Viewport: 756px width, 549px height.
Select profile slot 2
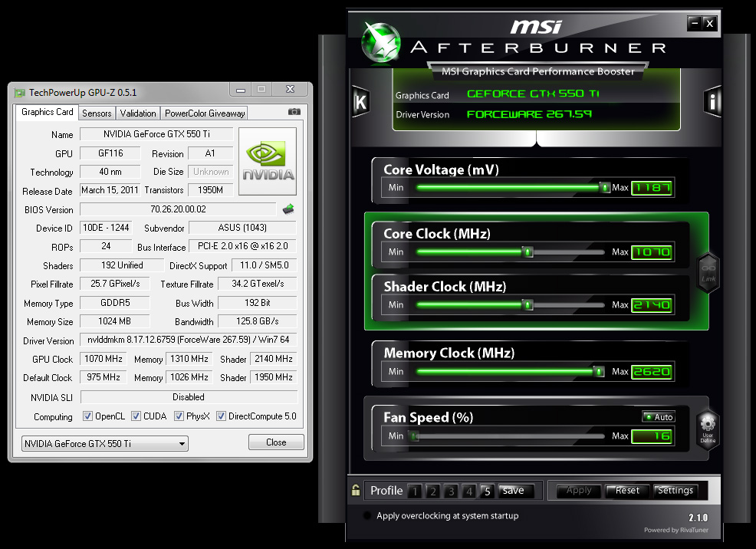(433, 491)
